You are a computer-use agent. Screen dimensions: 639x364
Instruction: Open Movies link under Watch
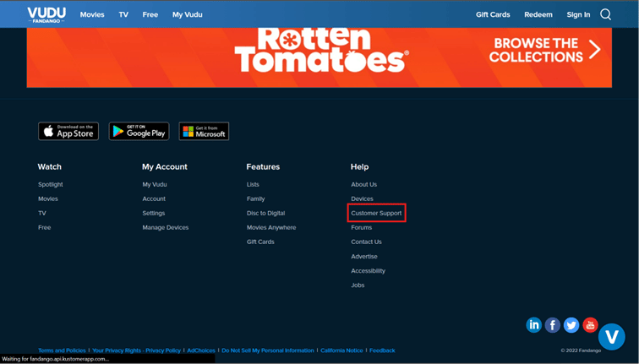(x=48, y=198)
